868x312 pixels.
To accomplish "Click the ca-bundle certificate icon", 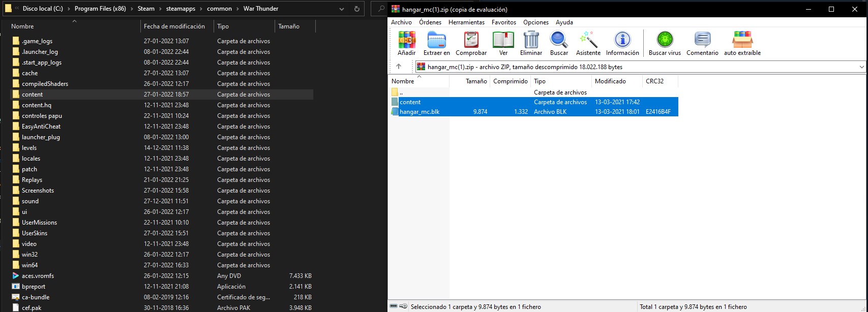I will click(16, 297).
